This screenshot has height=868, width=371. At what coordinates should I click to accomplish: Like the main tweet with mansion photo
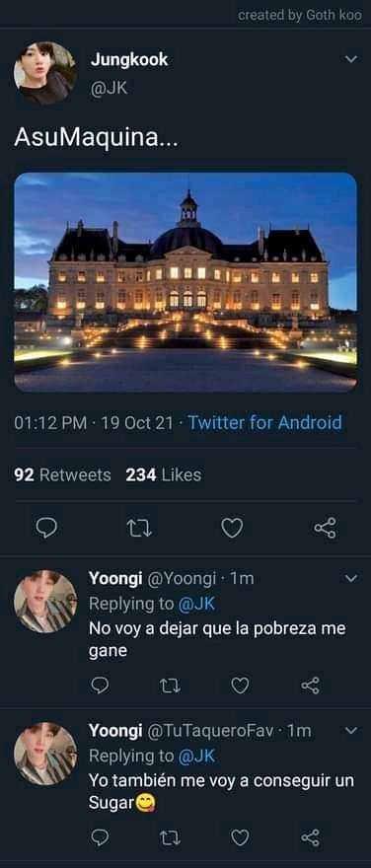(x=232, y=528)
